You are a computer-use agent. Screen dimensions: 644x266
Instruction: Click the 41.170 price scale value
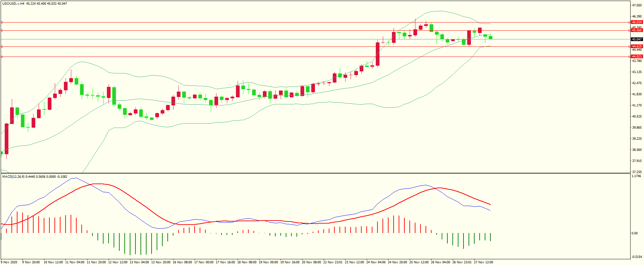click(637, 105)
